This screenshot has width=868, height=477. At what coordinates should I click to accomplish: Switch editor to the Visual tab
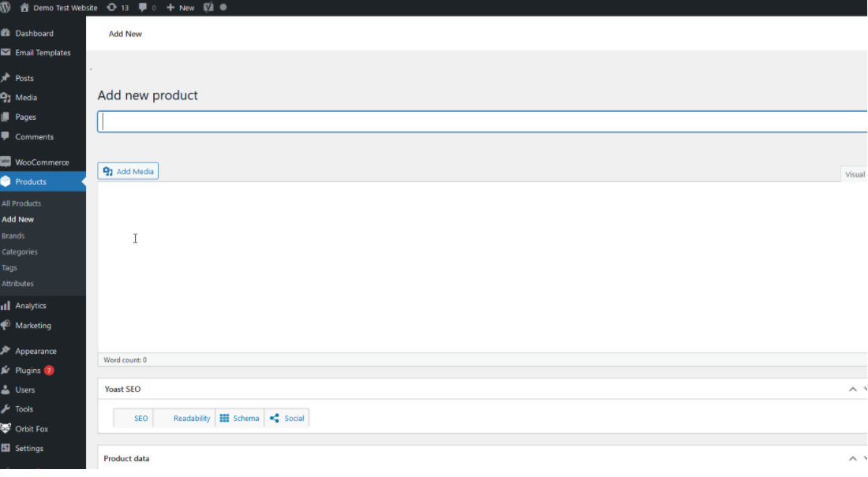tap(855, 174)
